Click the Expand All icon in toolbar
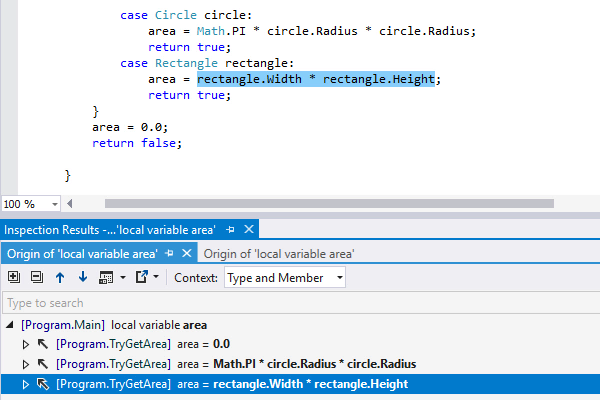600x400 pixels. point(14,277)
